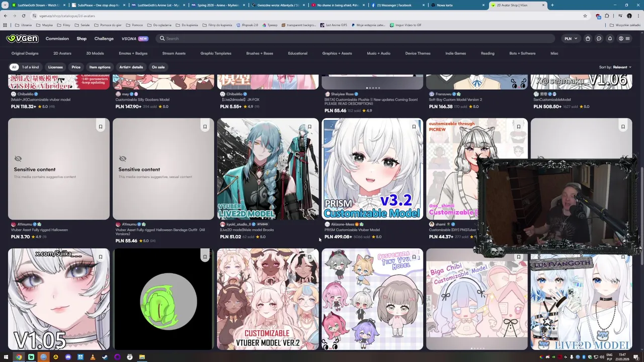
Task: Open the Customizable Tiny Vtuber Model thumbnail
Action: pyautogui.click(x=372, y=299)
